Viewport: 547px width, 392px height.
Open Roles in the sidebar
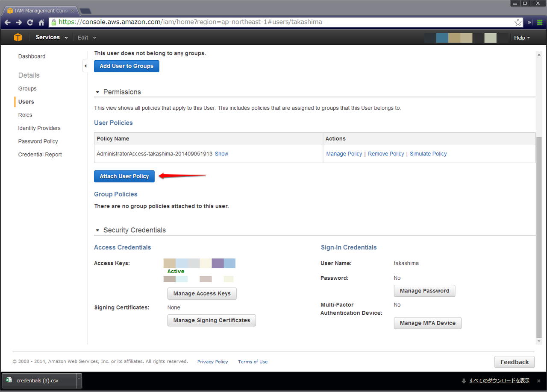pyautogui.click(x=25, y=115)
